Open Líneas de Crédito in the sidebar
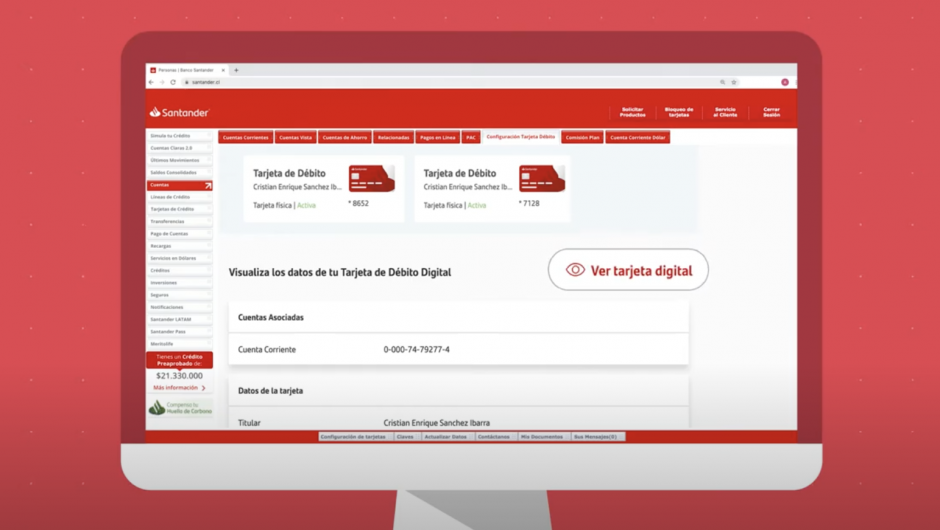The width and height of the screenshot is (940, 530). point(179,197)
